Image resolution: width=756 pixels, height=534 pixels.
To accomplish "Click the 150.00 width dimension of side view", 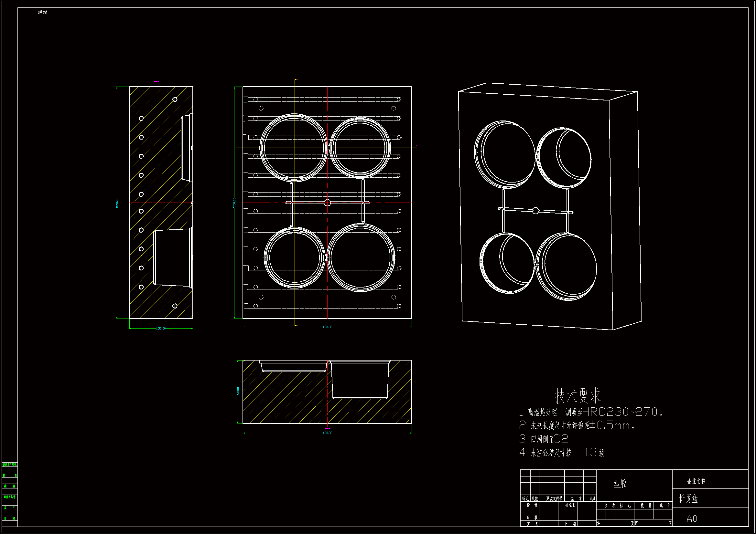I will (x=161, y=328).
